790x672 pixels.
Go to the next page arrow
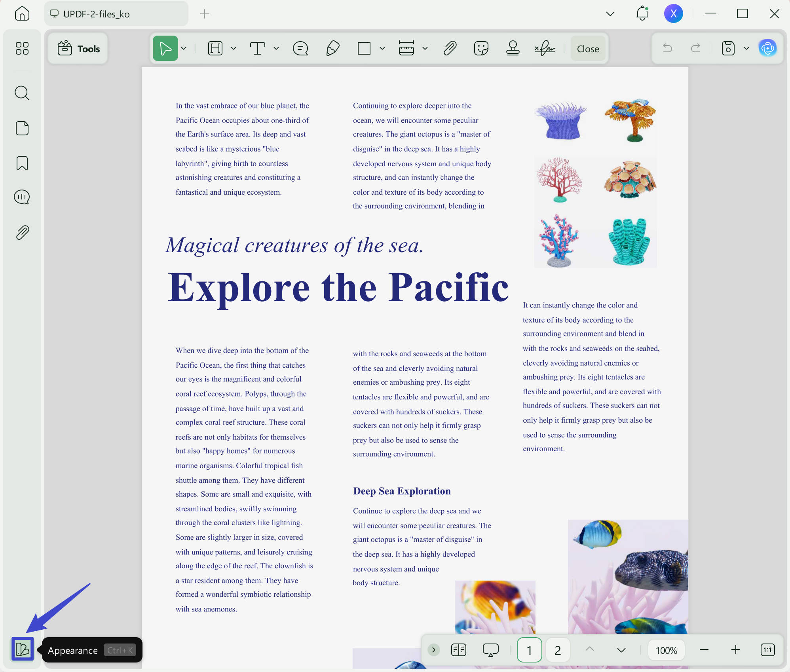(621, 650)
